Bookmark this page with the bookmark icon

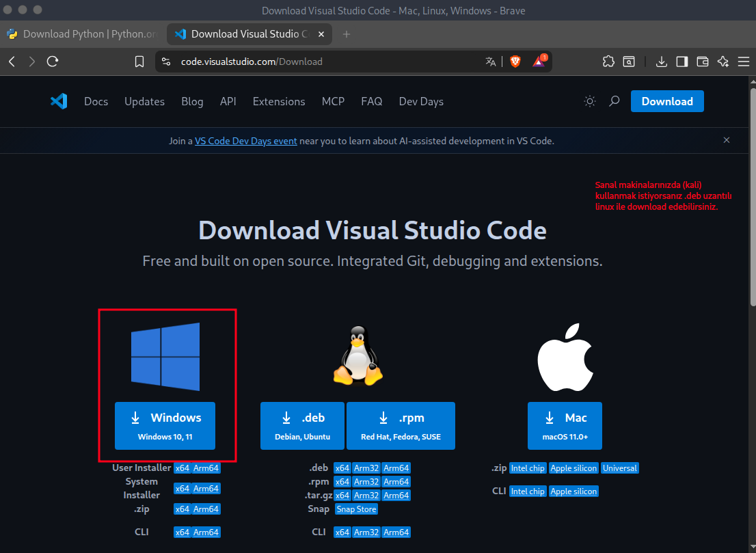click(139, 62)
